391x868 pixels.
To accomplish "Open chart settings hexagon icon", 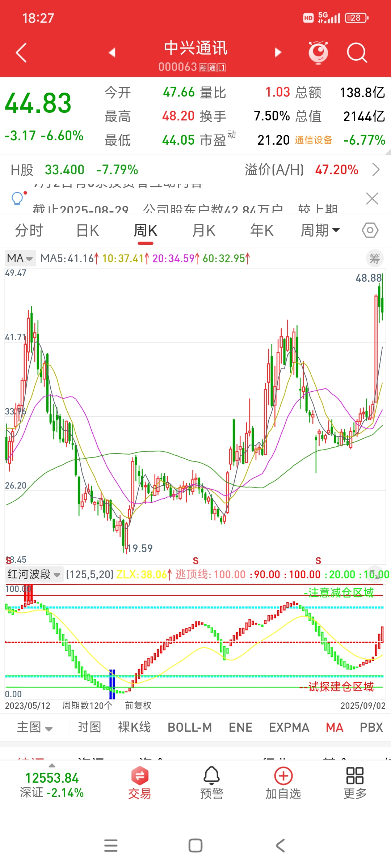I will click(x=370, y=230).
